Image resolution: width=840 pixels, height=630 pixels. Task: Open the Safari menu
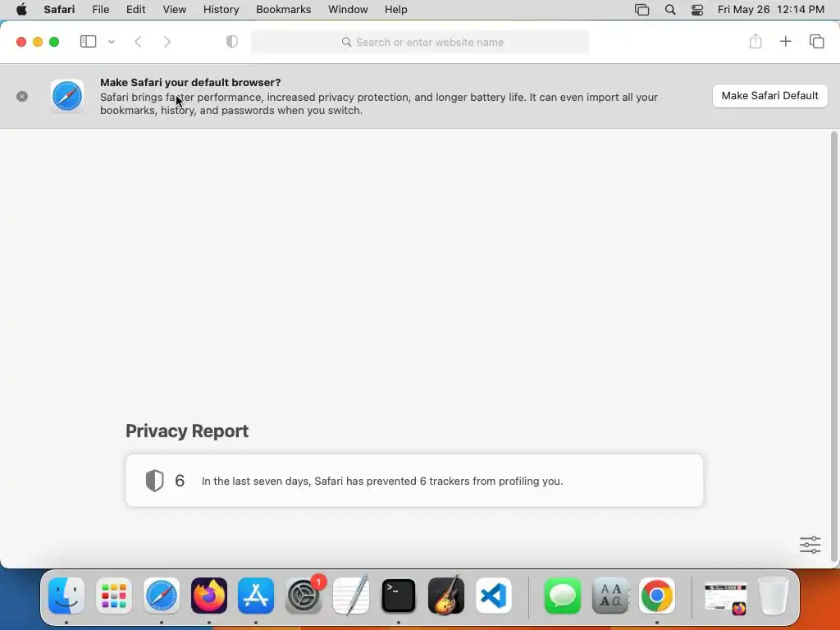pos(59,10)
